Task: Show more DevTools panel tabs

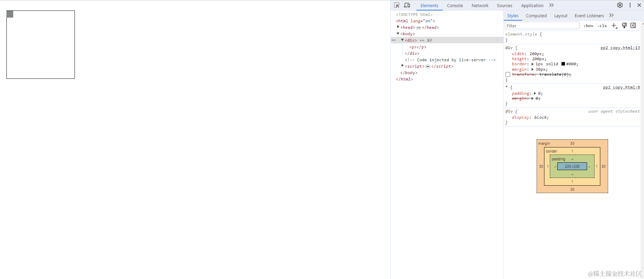Action: [552, 5]
